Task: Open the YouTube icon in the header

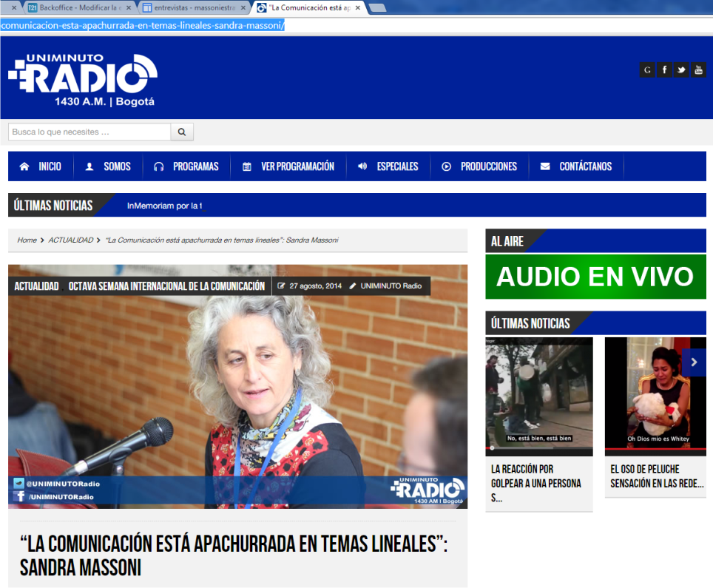Action: 698,70
